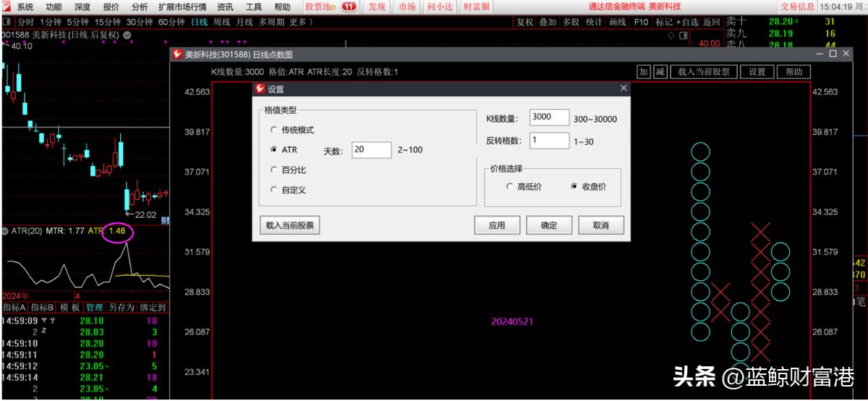868x401 pixels.
Task: Switch to 5分钟 period
Action: (x=78, y=22)
